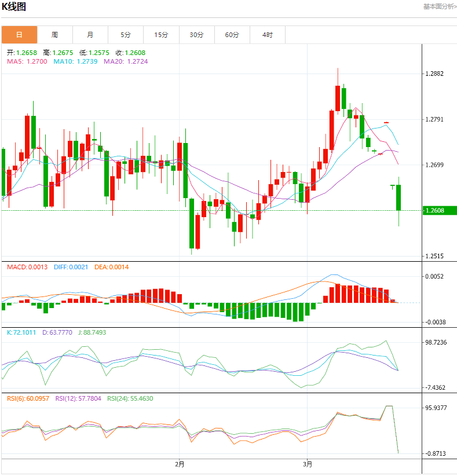Open the 5分 interval tab
The height and width of the screenshot is (476, 457).
pyautogui.click(x=126, y=35)
